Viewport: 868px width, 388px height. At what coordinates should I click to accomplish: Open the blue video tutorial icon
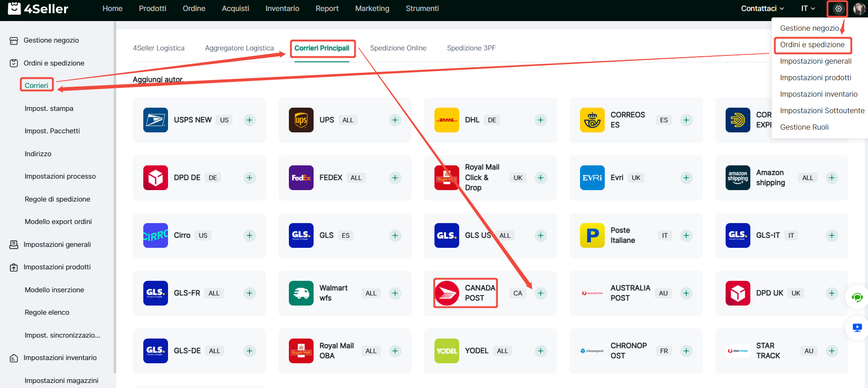857,328
